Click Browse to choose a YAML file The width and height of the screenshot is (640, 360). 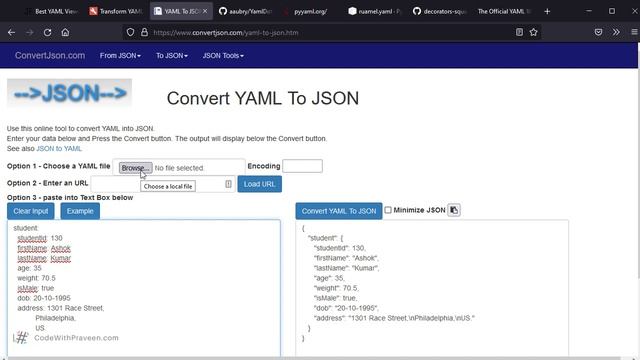(x=136, y=168)
